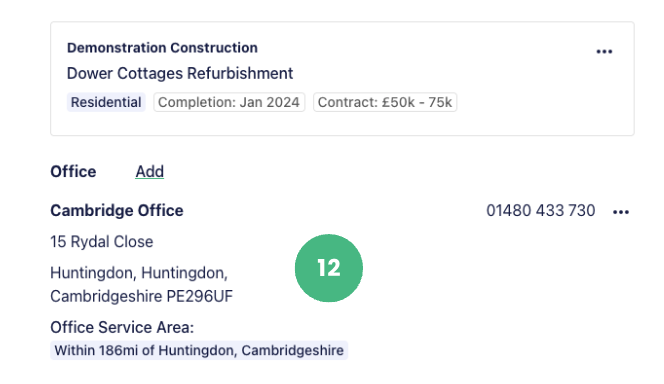The height and width of the screenshot is (384, 664).
Task: Click the green 12 step marker
Action: (x=329, y=268)
